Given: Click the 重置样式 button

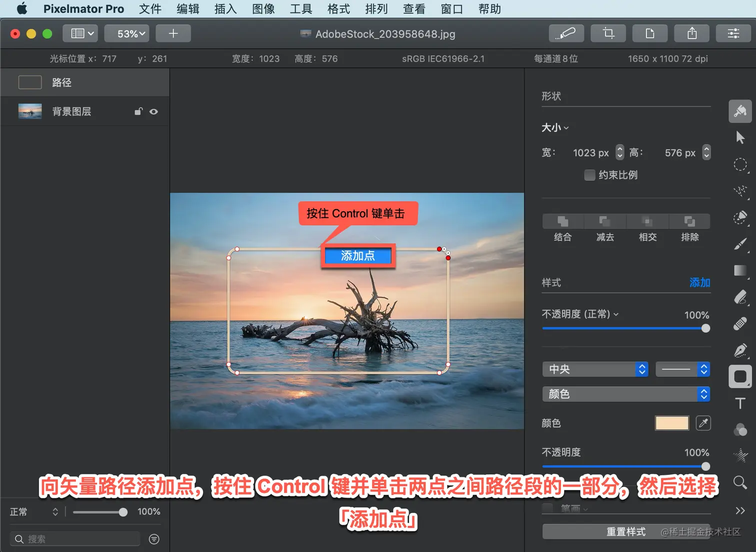Looking at the screenshot, I should pos(626,531).
